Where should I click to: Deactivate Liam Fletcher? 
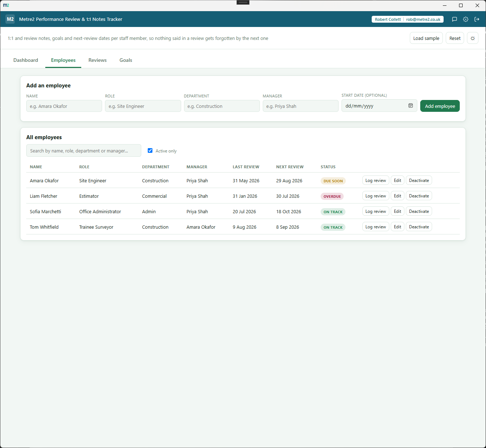pos(419,196)
